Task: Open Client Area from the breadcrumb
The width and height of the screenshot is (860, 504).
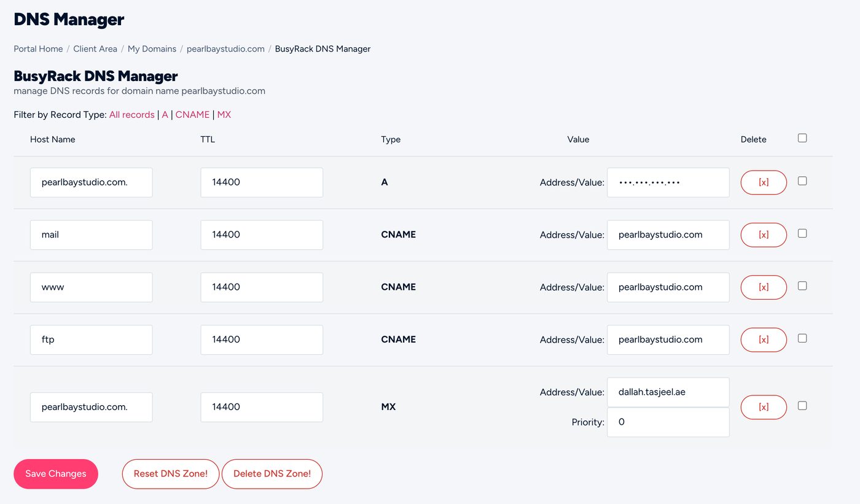Action: (95, 48)
